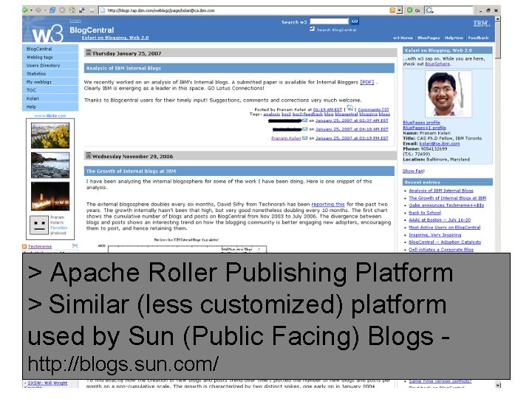The image size is (532, 399).
Task: Click the square face Flickr avatar icon
Action: pyautogui.click(x=39, y=225)
